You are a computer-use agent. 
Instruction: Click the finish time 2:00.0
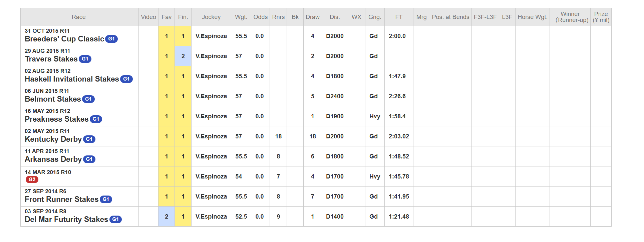click(x=397, y=36)
